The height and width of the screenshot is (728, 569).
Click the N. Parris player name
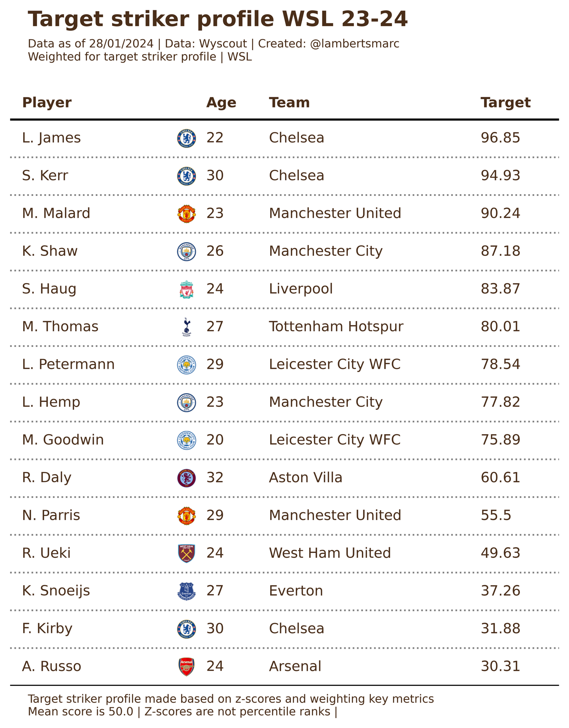(x=51, y=515)
